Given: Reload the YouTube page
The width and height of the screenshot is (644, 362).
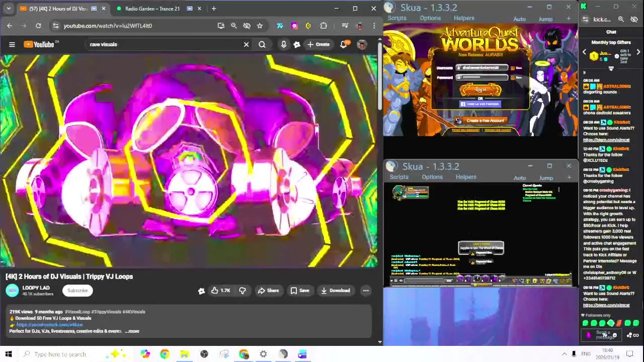Looking at the screenshot, I should tap(38, 26).
